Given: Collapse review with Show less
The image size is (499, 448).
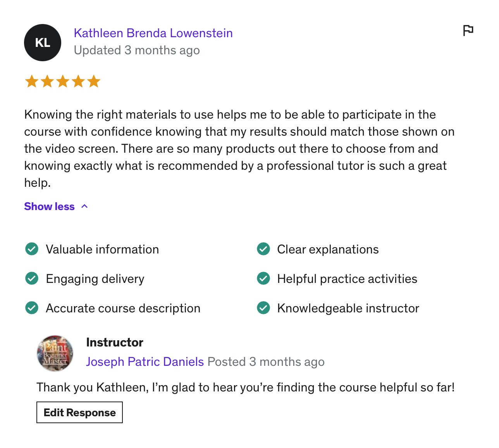Looking at the screenshot, I should tap(56, 206).
